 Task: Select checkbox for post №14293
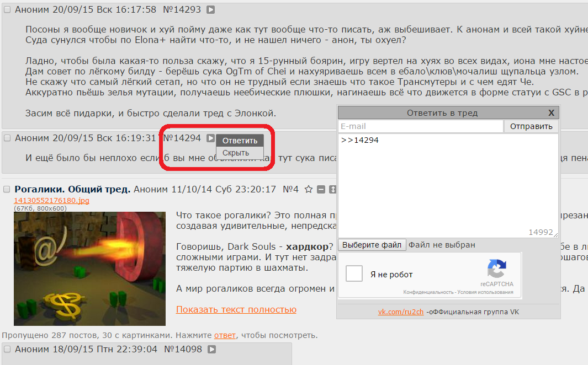click(x=7, y=10)
